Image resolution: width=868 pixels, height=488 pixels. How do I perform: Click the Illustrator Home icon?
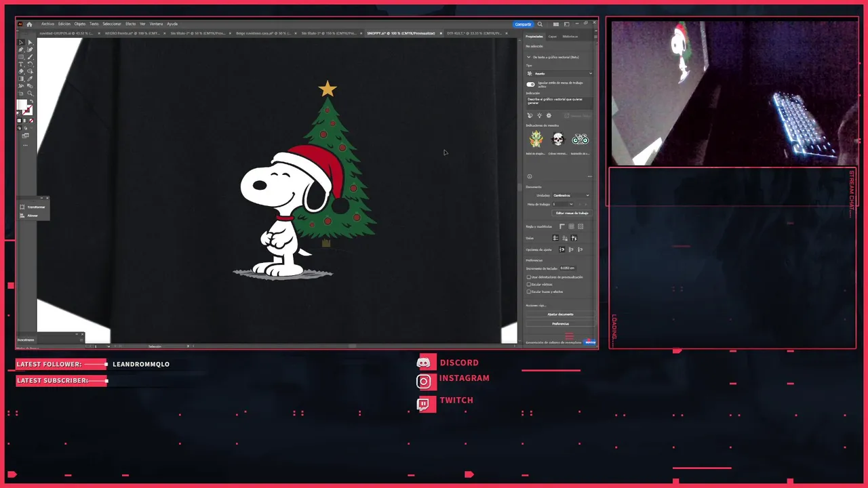(29, 24)
